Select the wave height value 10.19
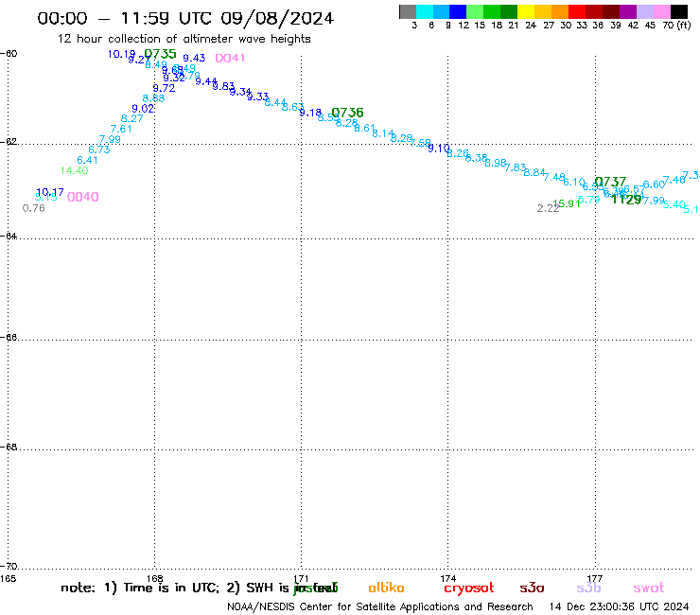This screenshot has height=615, width=700. (x=121, y=55)
